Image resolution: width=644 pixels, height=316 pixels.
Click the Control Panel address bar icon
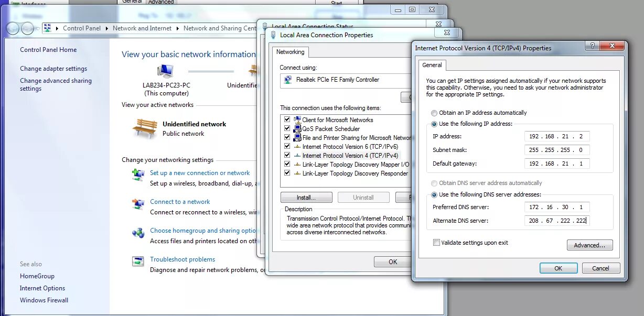(x=47, y=28)
